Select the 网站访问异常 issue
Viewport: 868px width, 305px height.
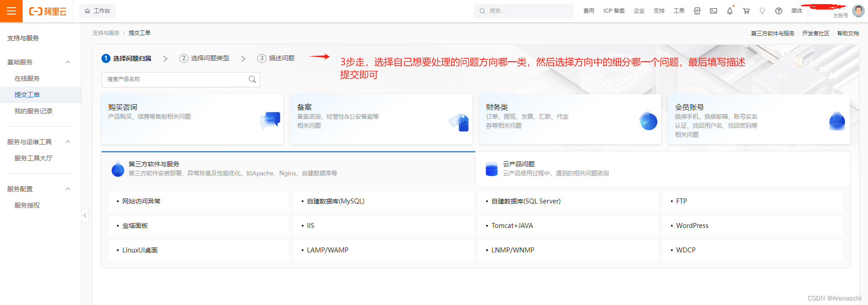(199, 201)
